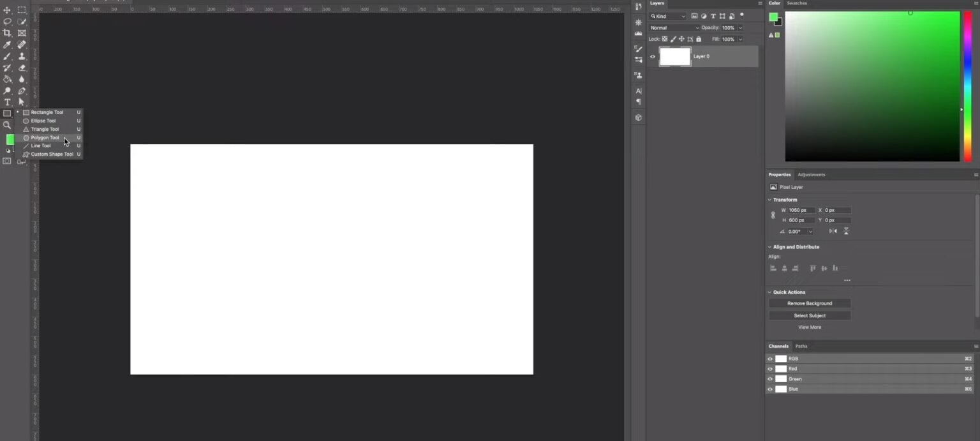Image resolution: width=980 pixels, height=441 pixels.
Task: Choose Custom Shape Tool from flyout
Action: (x=50, y=154)
